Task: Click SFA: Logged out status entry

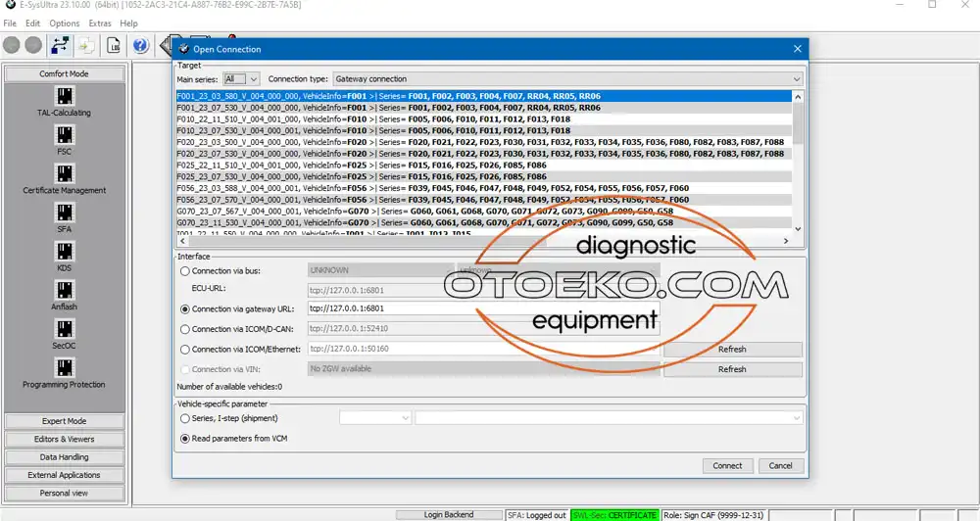Action: [537, 515]
